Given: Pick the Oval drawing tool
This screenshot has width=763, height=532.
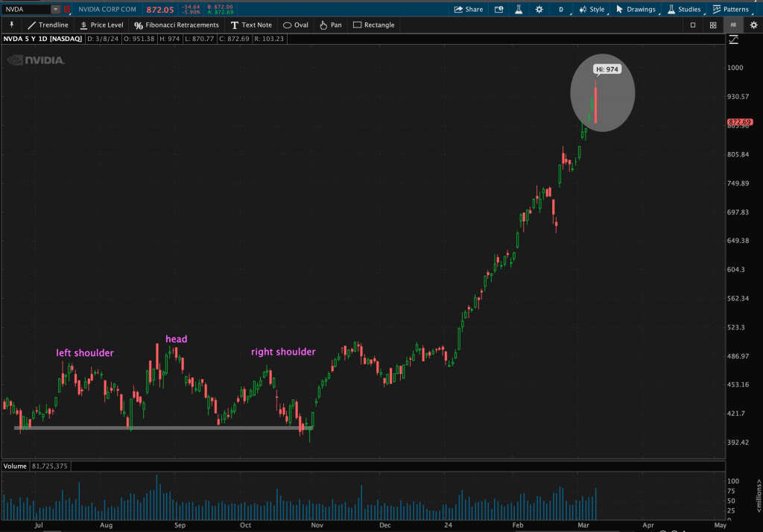Looking at the screenshot, I should (296, 25).
